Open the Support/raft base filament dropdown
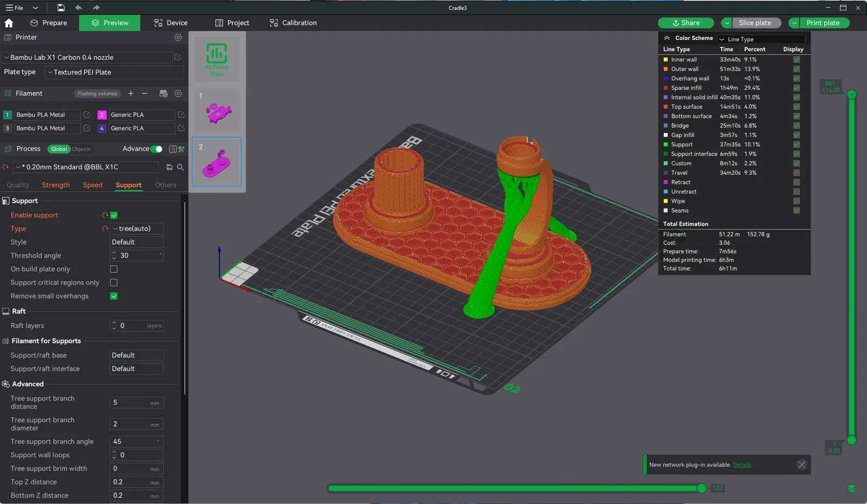 [x=137, y=356]
